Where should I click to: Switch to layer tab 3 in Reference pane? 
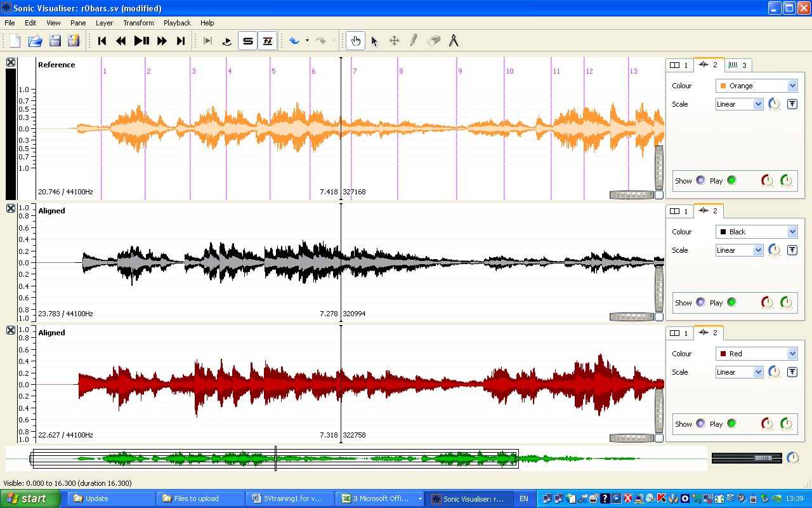pos(738,65)
